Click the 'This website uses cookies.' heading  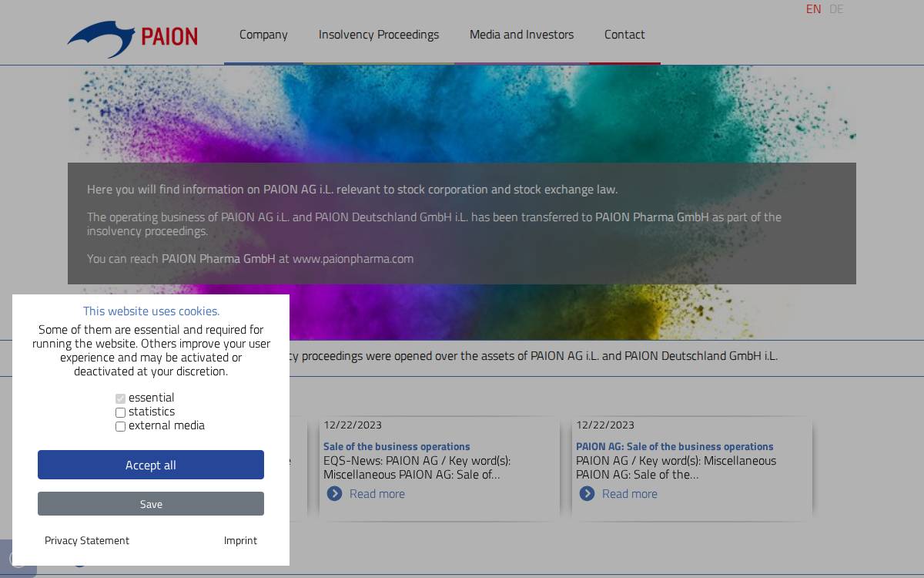tap(151, 311)
